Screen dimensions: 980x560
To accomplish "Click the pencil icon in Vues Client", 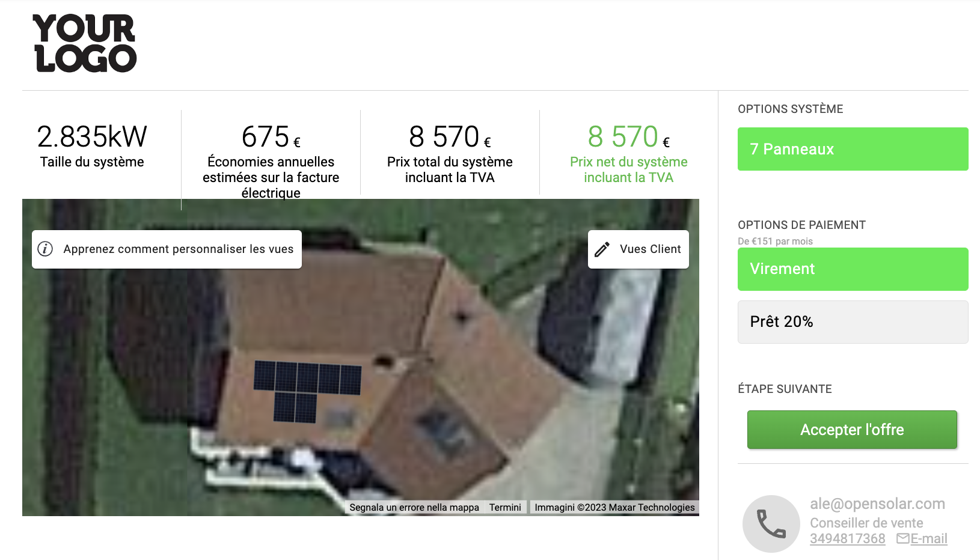I will point(602,249).
